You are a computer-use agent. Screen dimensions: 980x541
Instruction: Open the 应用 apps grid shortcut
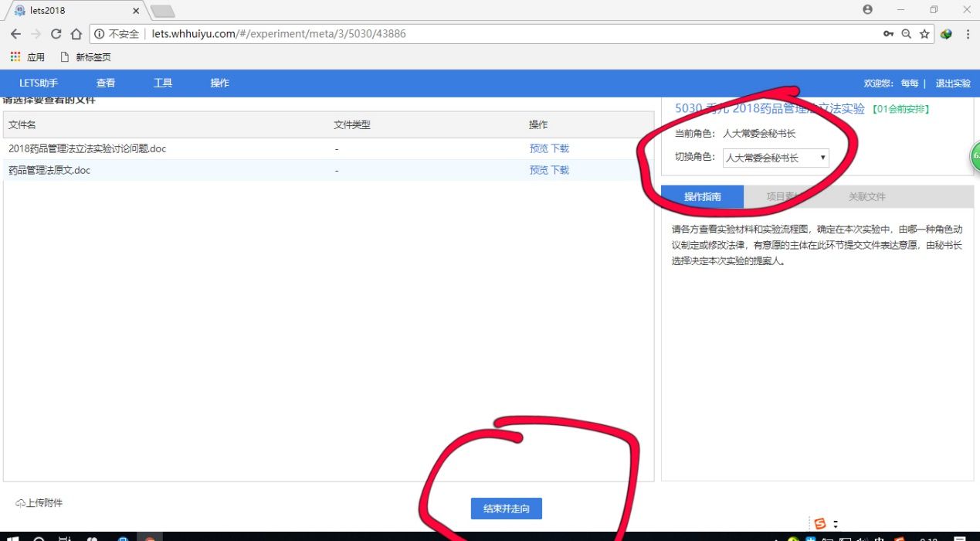27,57
